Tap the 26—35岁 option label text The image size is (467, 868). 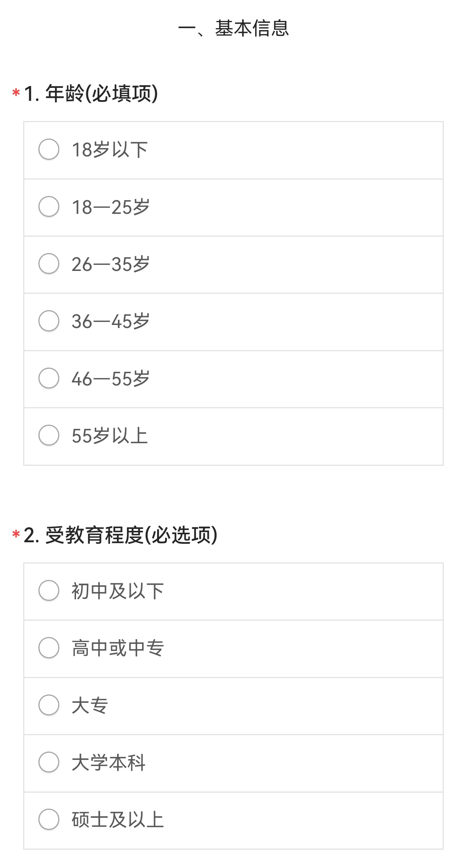[x=111, y=264]
